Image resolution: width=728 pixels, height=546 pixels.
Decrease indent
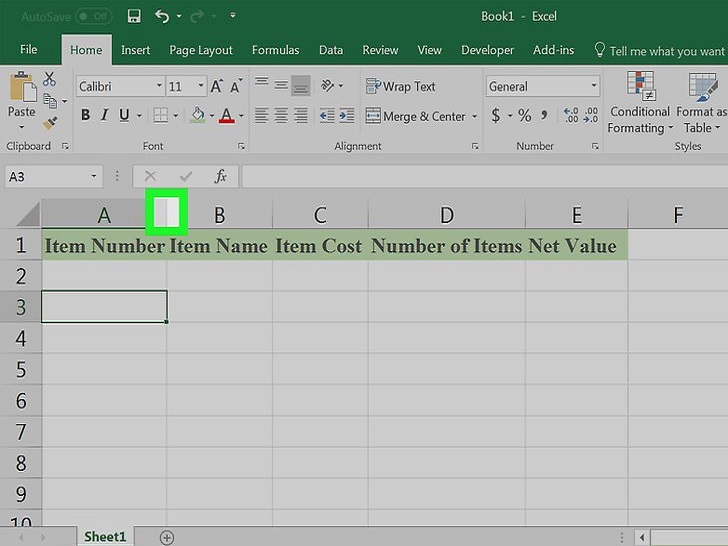tap(327, 116)
